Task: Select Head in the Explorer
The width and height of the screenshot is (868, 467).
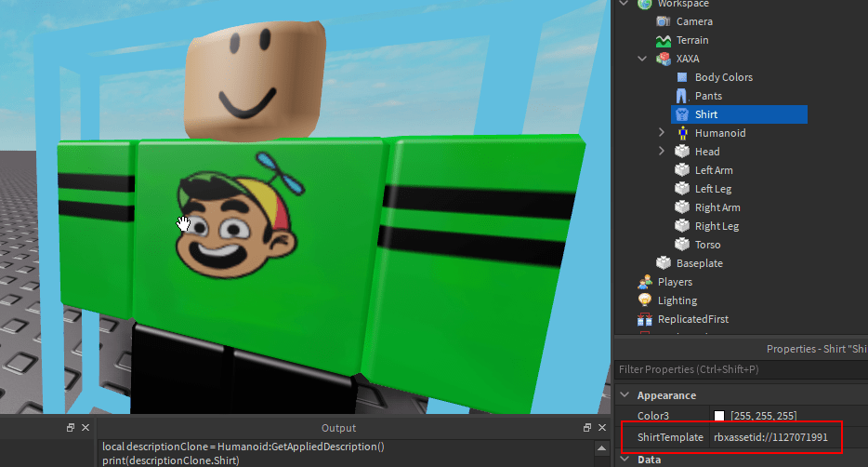Action: 707,152
